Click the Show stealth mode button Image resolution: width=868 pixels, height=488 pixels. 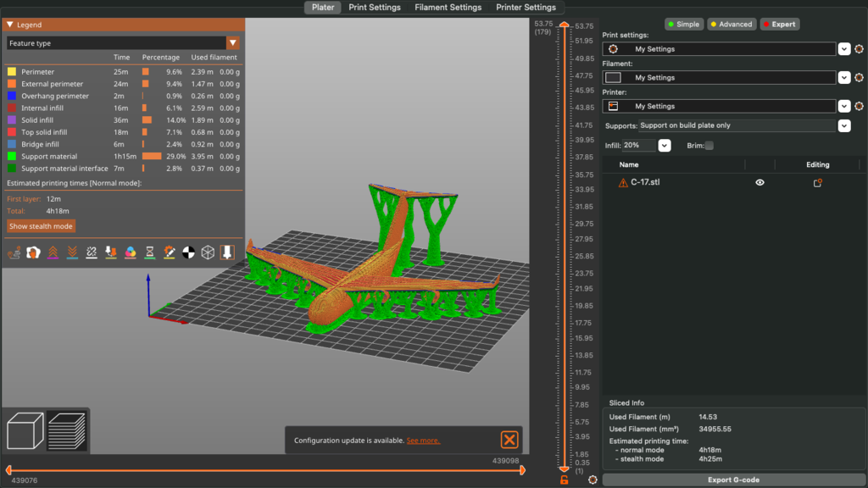pos(42,226)
